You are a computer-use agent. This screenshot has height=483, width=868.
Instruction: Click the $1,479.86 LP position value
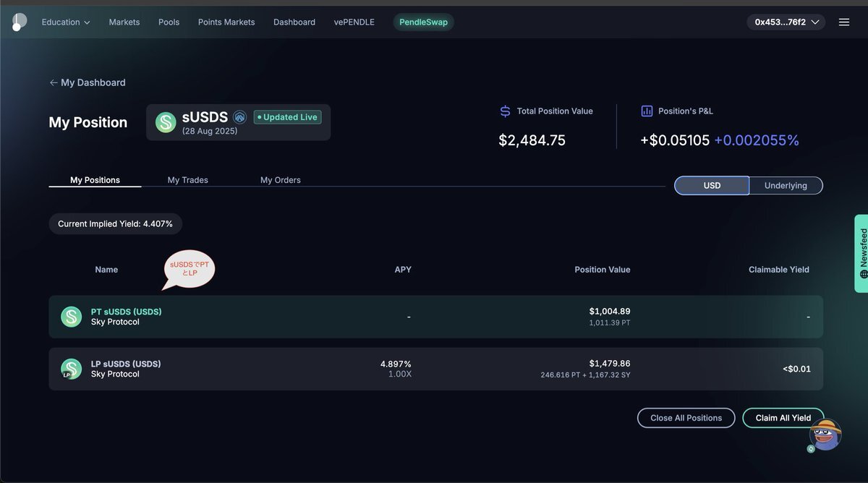(x=610, y=364)
